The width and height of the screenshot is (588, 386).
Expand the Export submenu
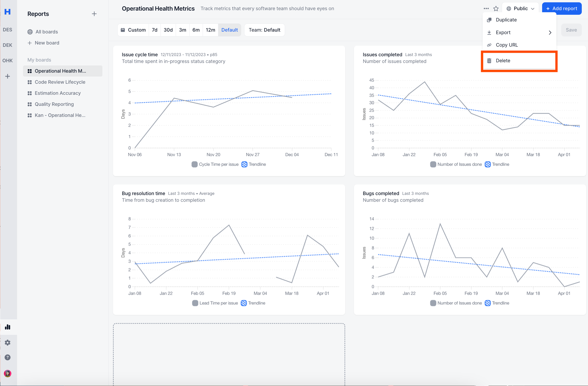click(x=519, y=32)
